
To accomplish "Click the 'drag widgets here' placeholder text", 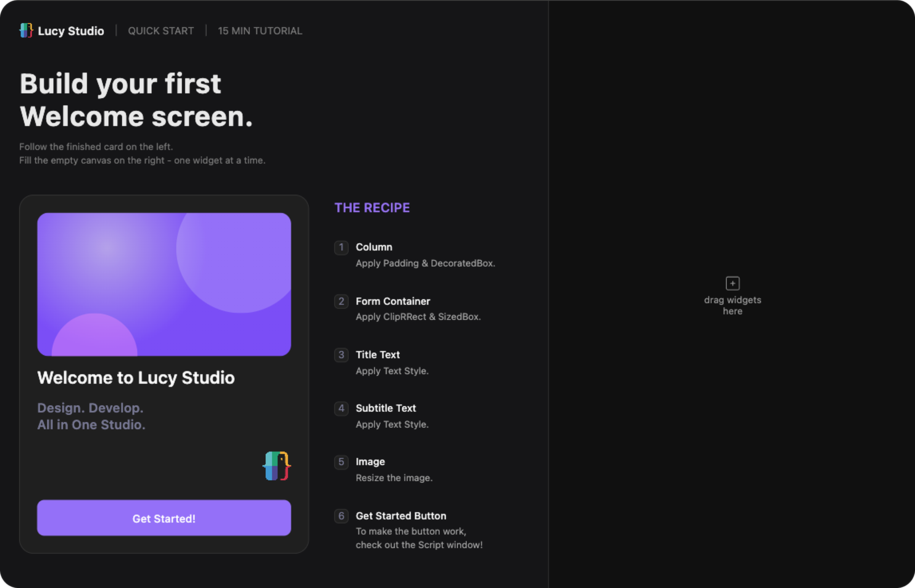I will pos(732,305).
